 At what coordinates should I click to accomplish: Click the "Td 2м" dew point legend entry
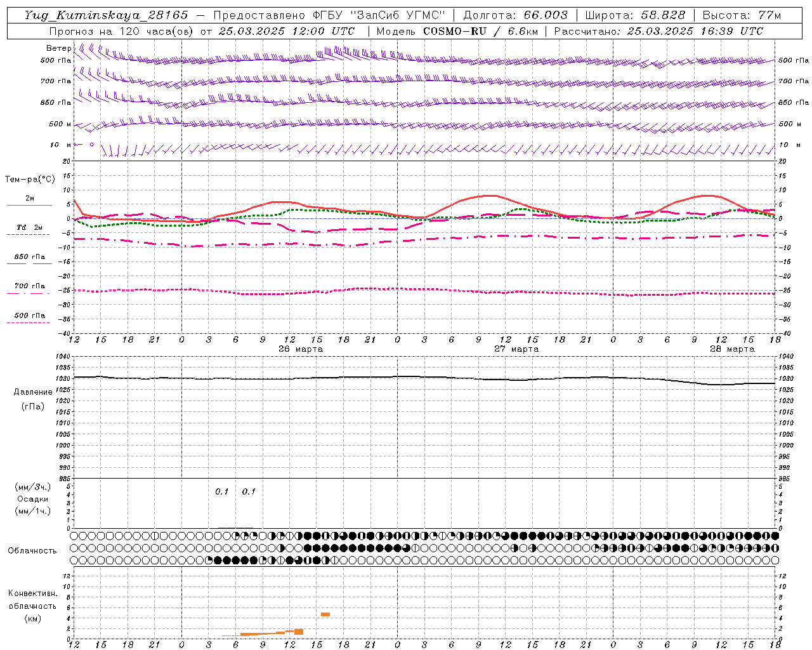click(30, 227)
